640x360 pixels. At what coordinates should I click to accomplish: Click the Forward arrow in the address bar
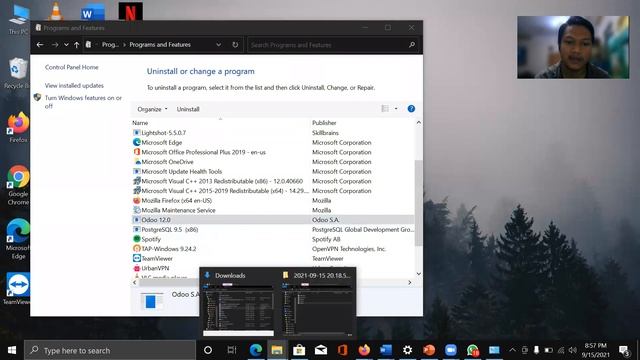tap(55, 45)
